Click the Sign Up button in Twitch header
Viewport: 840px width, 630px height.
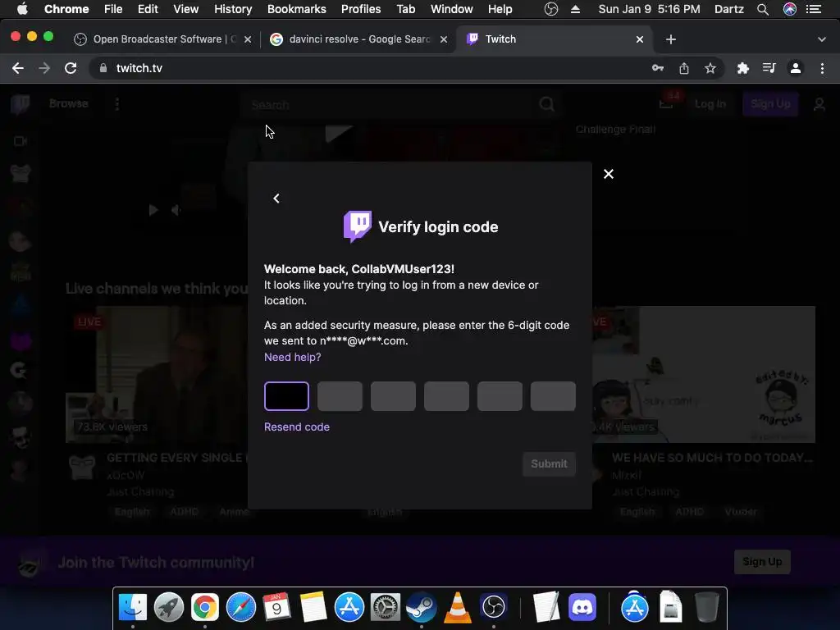coord(770,104)
